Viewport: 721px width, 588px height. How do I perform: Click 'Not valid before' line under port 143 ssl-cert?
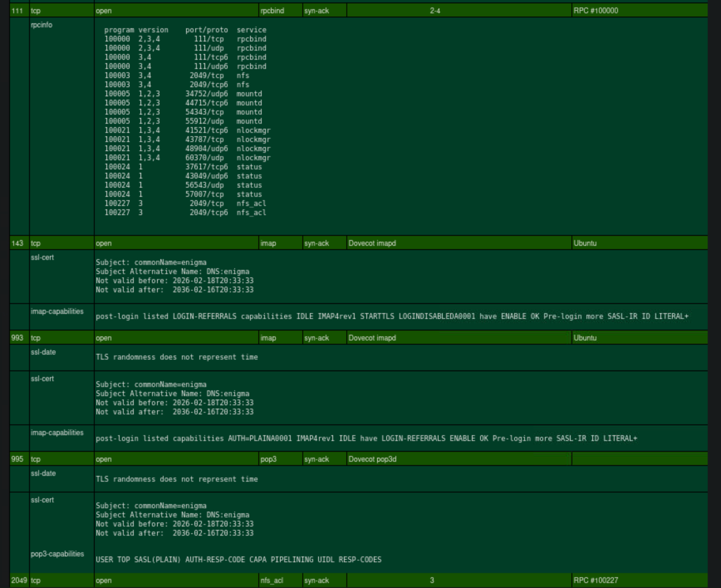coord(175,281)
